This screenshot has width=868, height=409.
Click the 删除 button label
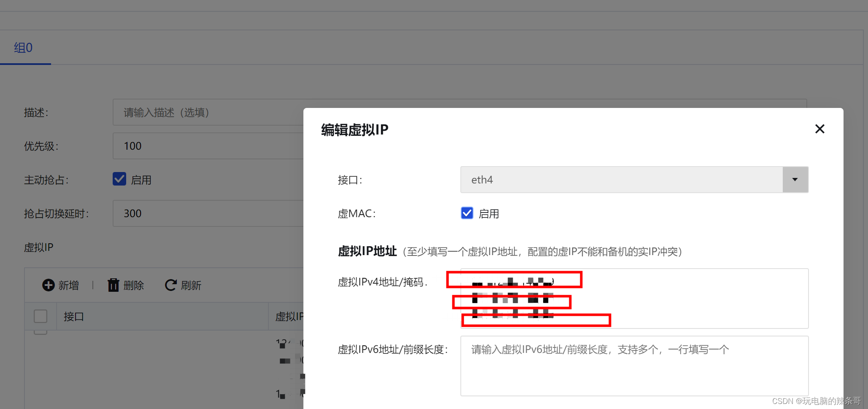click(x=134, y=285)
